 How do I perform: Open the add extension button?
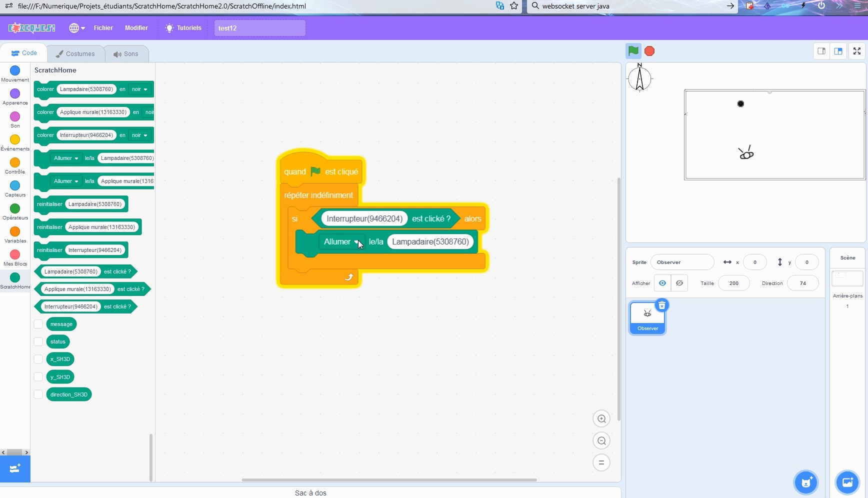click(15, 469)
